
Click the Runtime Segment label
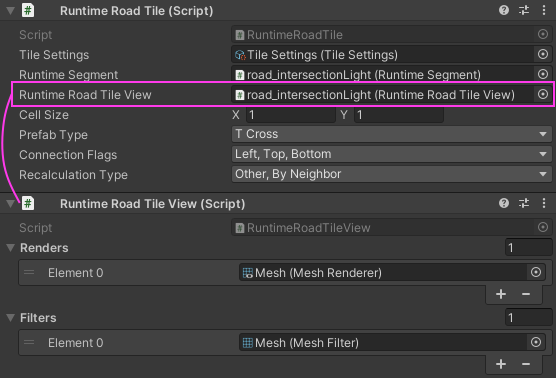(68, 75)
